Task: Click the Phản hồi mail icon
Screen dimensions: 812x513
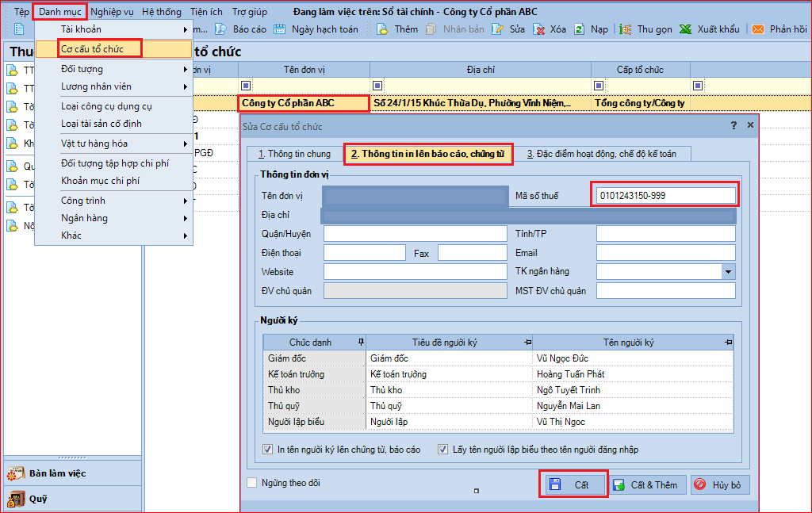Action: pos(758,29)
